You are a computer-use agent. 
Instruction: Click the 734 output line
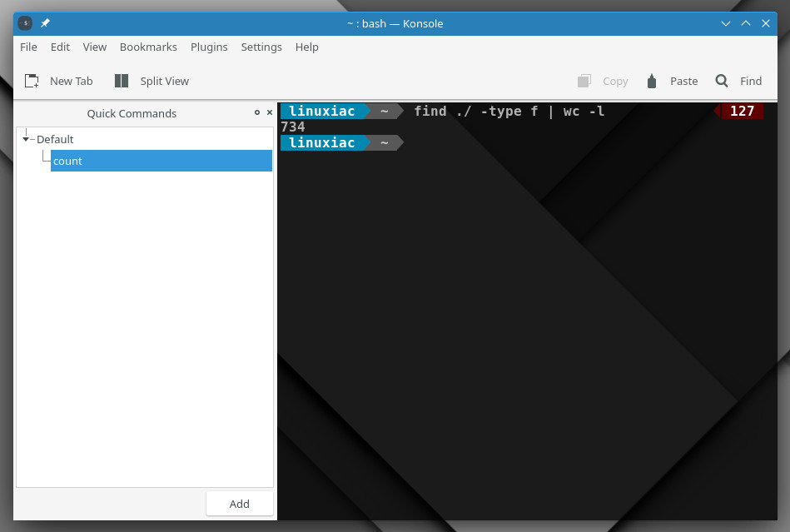(x=293, y=127)
